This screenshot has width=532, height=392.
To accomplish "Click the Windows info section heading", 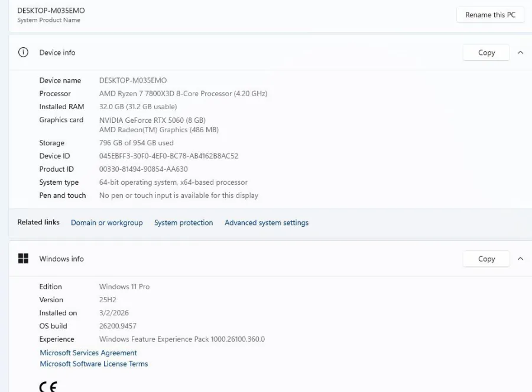I will (x=61, y=259).
